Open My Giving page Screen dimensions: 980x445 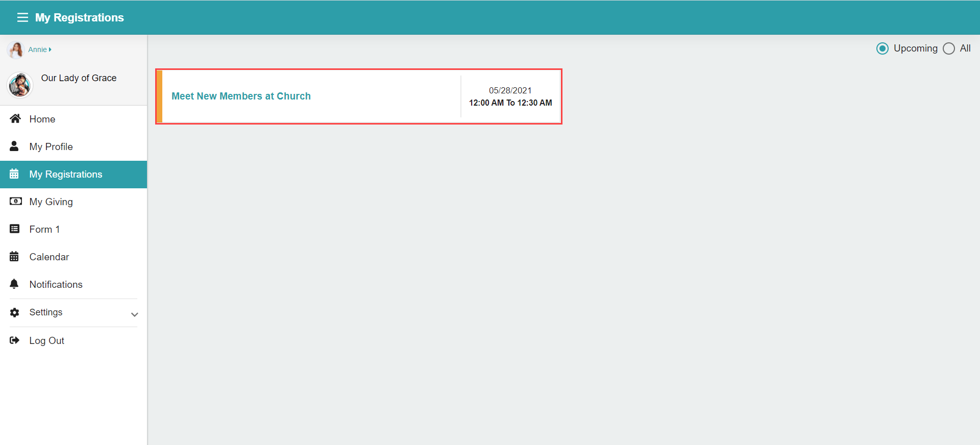point(73,202)
